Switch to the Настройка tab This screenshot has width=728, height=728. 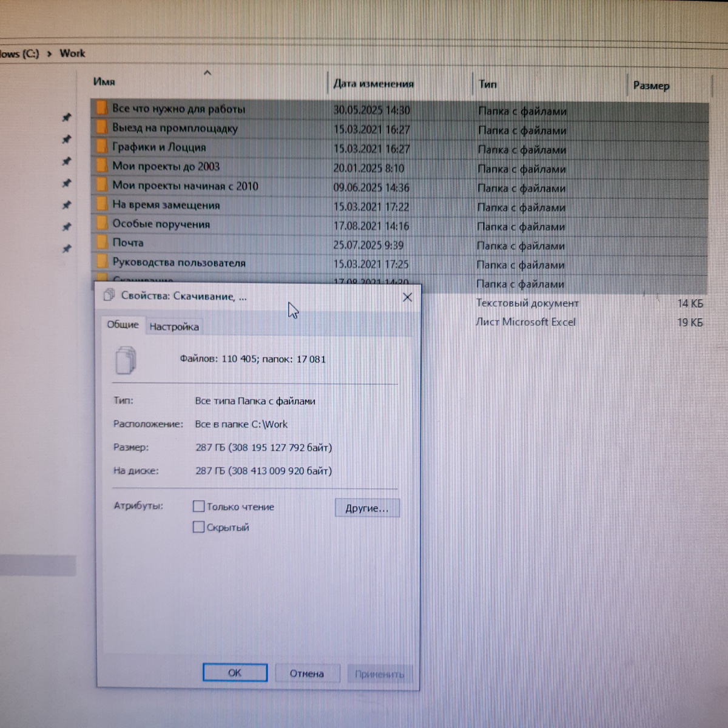point(174,326)
